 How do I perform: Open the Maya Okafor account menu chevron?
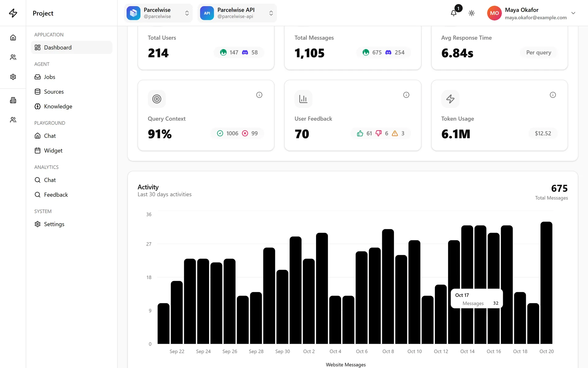point(573,13)
